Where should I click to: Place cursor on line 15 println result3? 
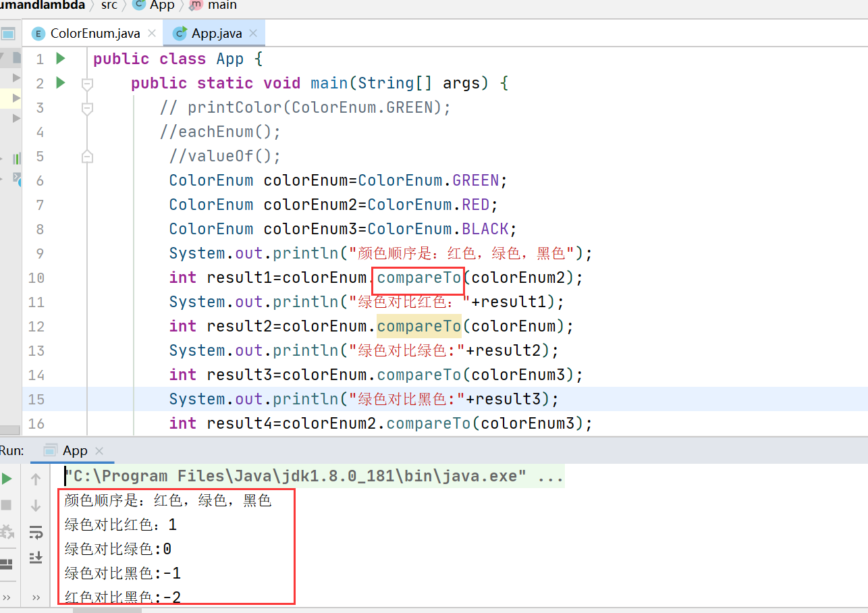pos(364,399)
